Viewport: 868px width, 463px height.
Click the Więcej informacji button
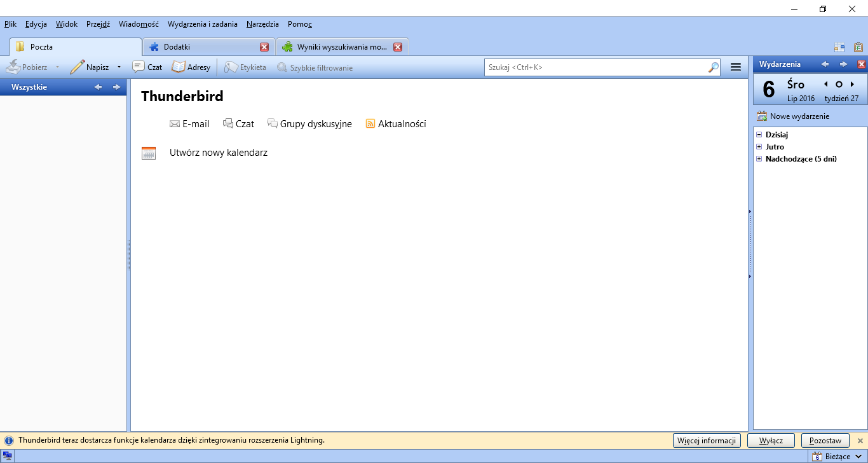coord(707,440)
